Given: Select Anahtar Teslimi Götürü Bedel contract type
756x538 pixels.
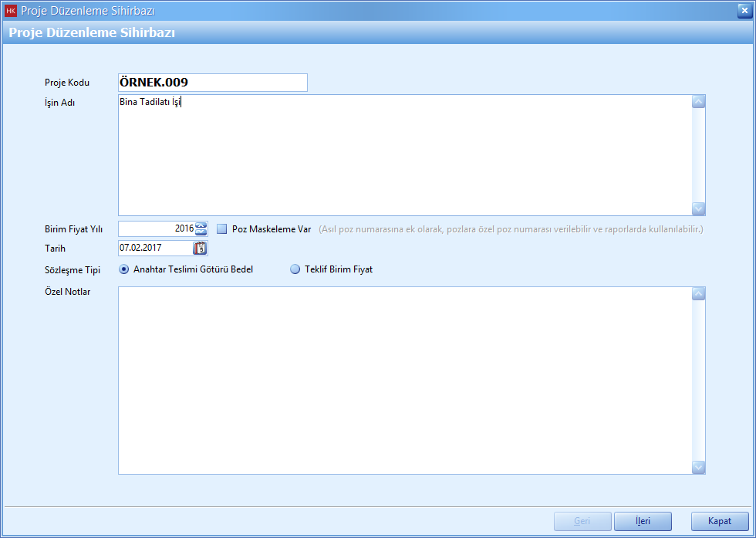Looking at the screenshot, I should point(124,269).
